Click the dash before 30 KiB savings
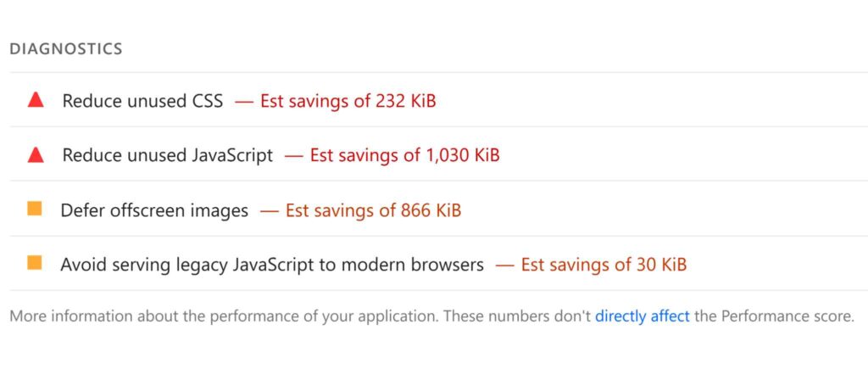868x369 pixels. [505, 265]
